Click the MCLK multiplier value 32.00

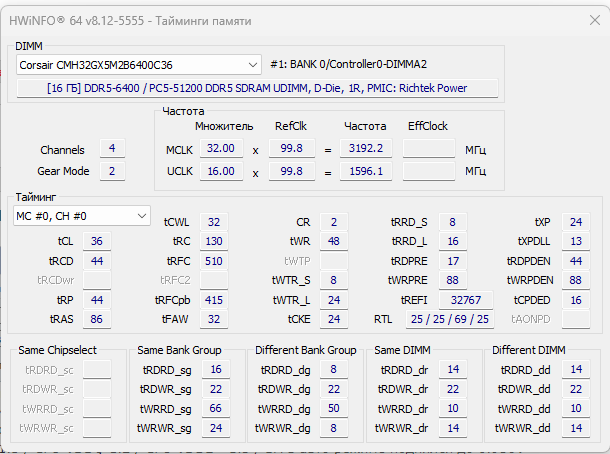pos(221,148)
